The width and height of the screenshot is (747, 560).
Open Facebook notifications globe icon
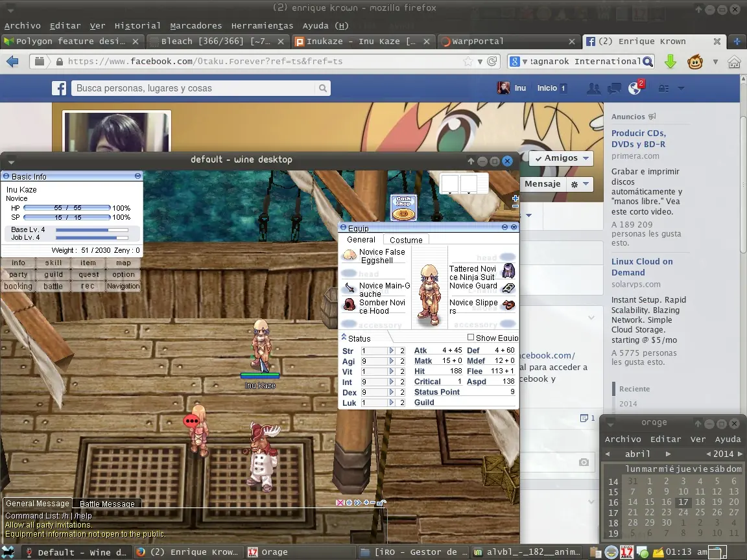[x=635, y=88]
